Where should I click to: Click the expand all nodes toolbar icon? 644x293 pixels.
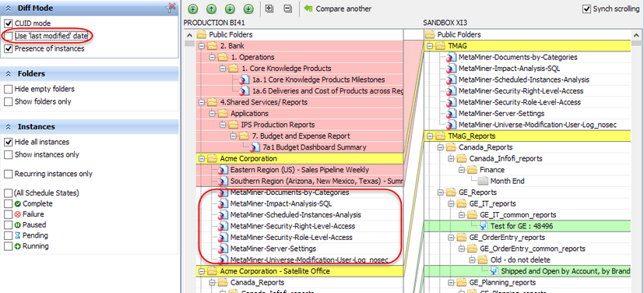pyautogui.click(x=269, y=9)
